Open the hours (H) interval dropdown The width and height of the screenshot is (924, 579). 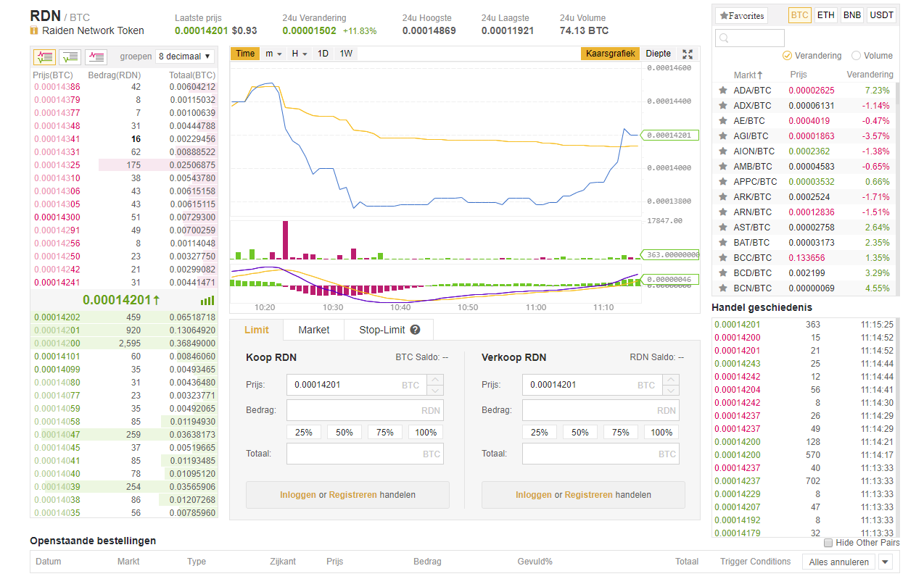pyautogui.click(x=299, y=54)
